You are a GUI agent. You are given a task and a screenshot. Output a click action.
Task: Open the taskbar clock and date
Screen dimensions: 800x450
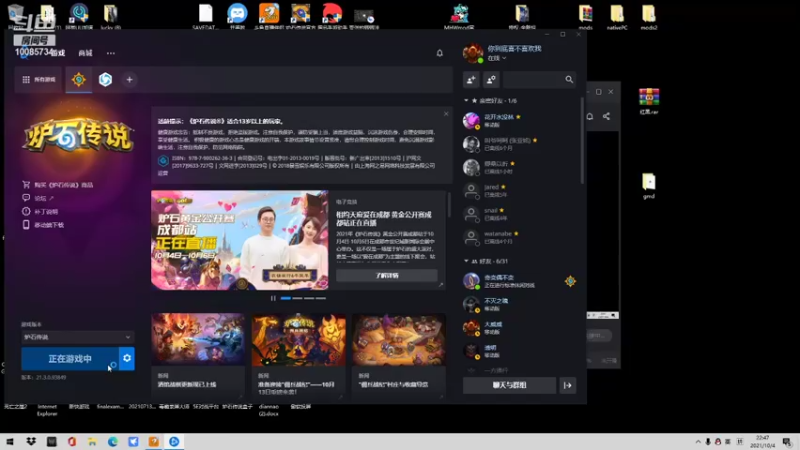[x=762, y=442]
